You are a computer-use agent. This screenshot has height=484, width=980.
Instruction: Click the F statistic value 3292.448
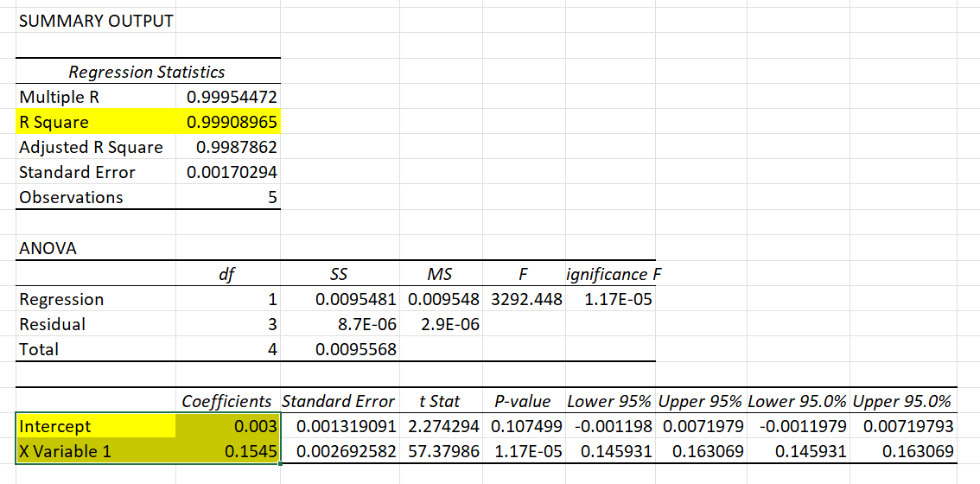pos(526,299)
